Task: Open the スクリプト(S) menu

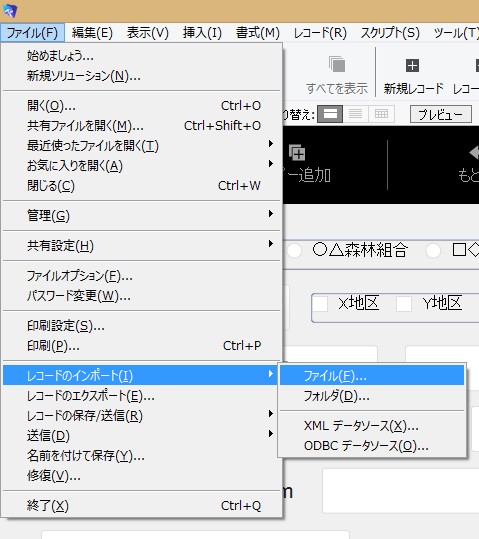Action: point(390,33)
